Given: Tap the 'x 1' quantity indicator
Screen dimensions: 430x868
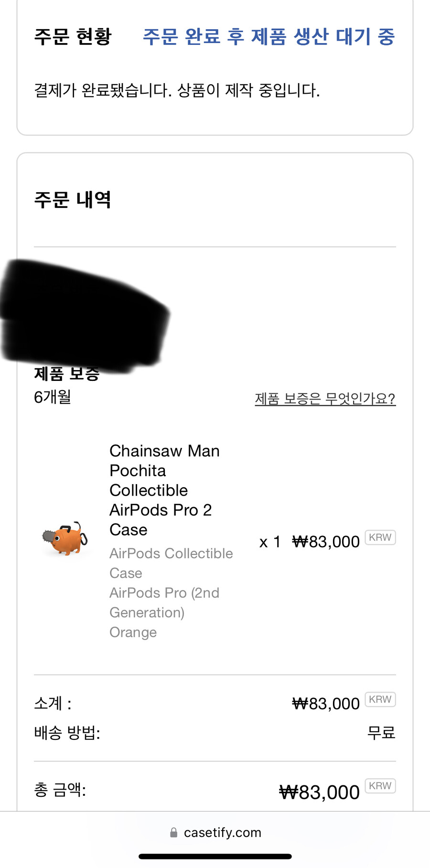Looking at the screenshot, I should point(270,542).
